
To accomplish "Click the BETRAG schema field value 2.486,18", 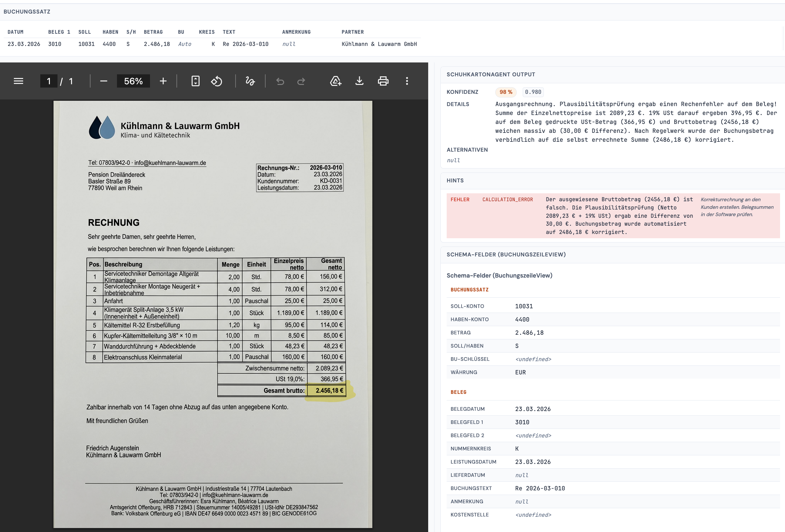I will pyautogui.click(x=529, y=332).
